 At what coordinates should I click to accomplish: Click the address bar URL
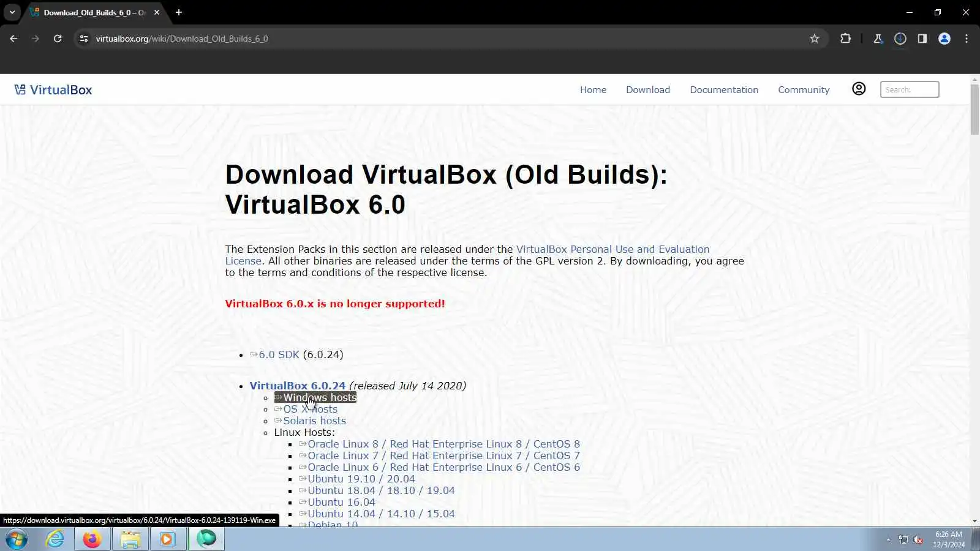click(x=182, y=39)
